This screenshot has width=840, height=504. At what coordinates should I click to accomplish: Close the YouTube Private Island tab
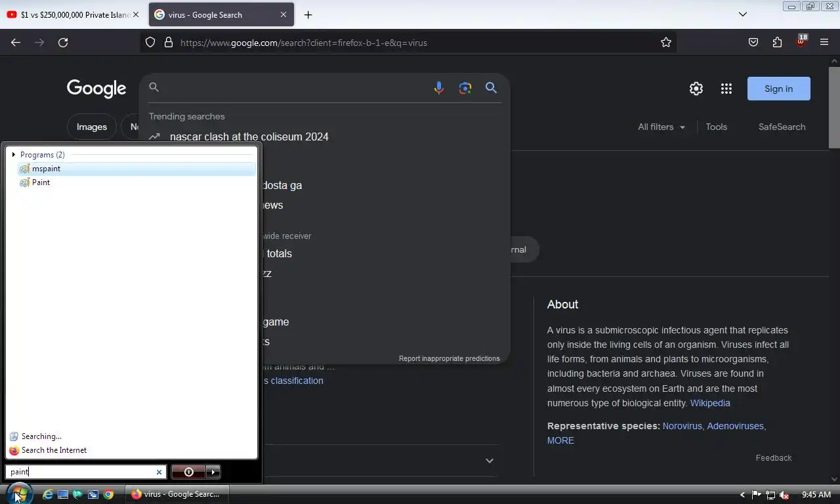pos(136,14)
